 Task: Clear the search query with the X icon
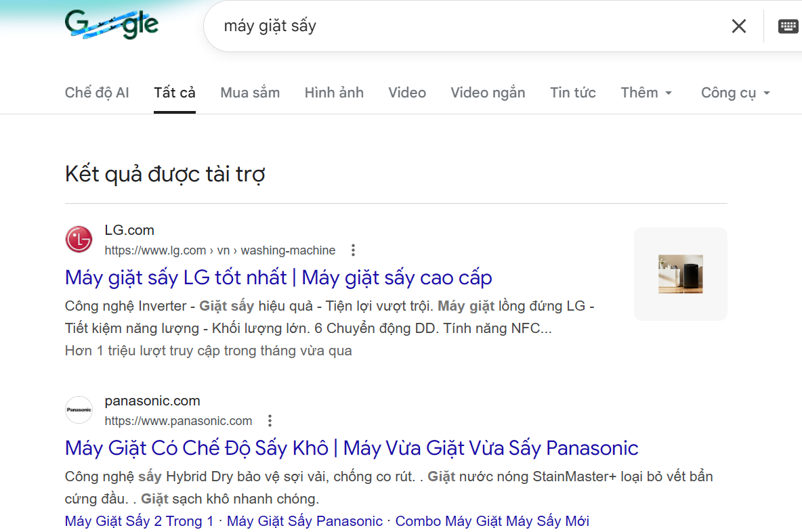[x=739, y=26]
